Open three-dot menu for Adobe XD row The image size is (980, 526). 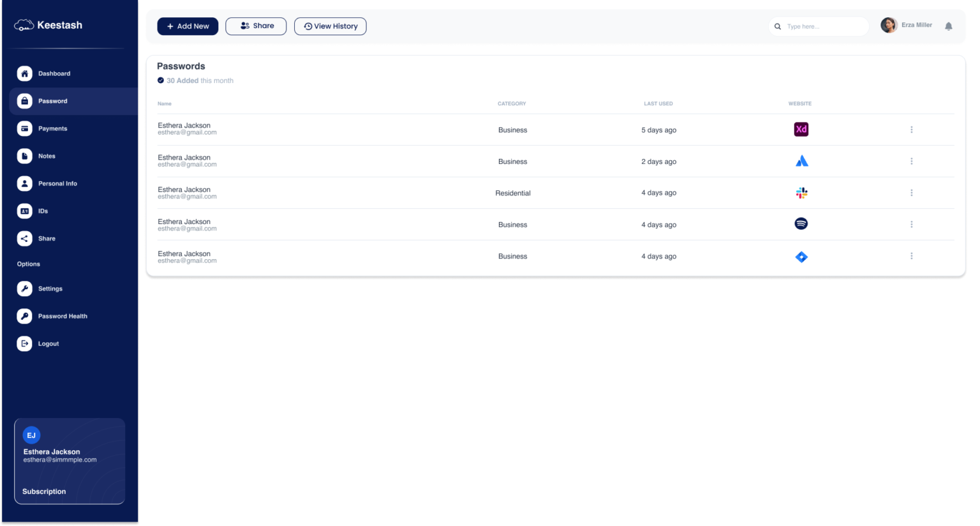911,130
